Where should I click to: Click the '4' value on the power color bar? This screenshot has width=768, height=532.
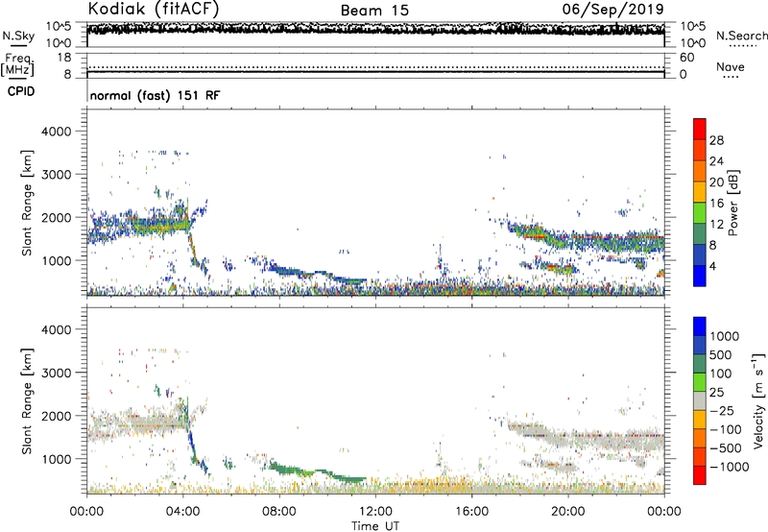712,266
